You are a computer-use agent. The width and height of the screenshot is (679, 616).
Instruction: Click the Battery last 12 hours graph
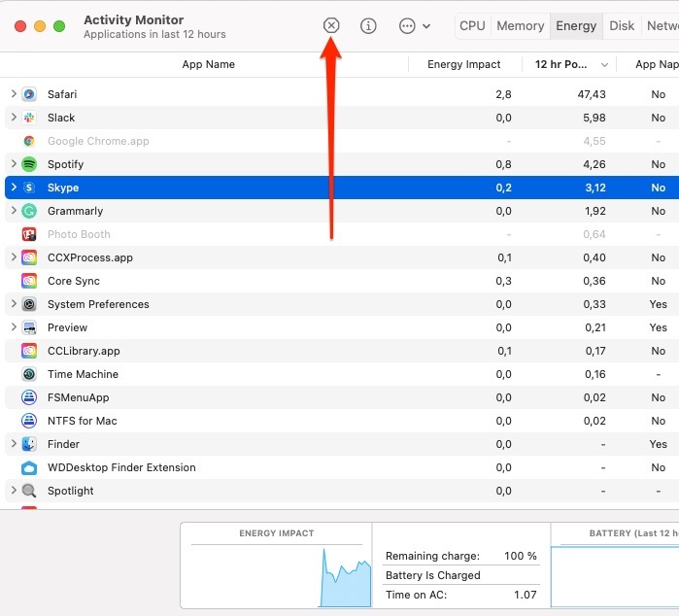[x=615, y=577]
